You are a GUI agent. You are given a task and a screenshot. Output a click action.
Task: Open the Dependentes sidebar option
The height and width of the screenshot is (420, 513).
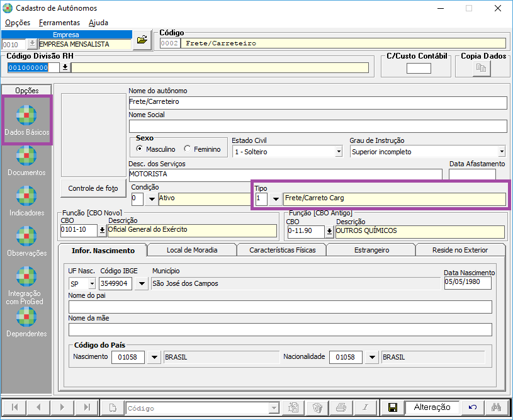coord(26,322)
